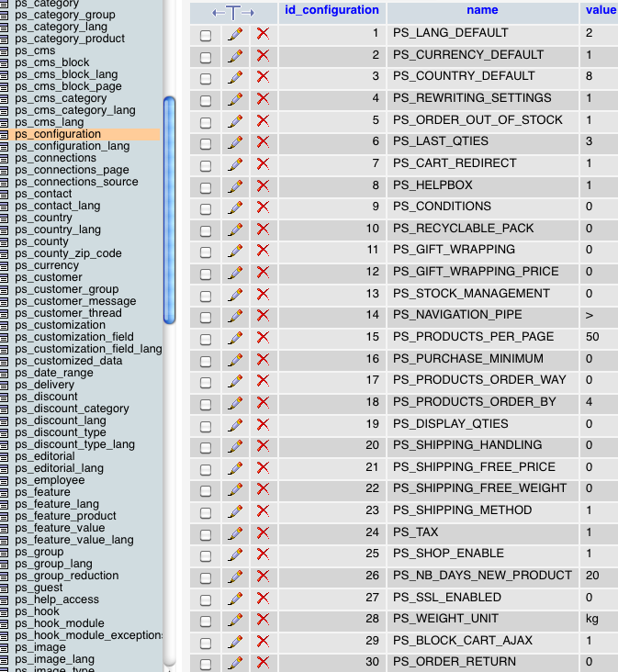Open the ps_feature_value_lang table
Image resolution: width=618 pixels, height=672 pixels.
[x=74, y=540]
